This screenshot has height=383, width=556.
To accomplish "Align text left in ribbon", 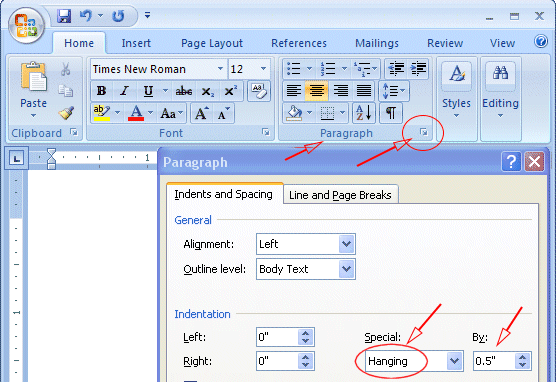I will (294, 91).
